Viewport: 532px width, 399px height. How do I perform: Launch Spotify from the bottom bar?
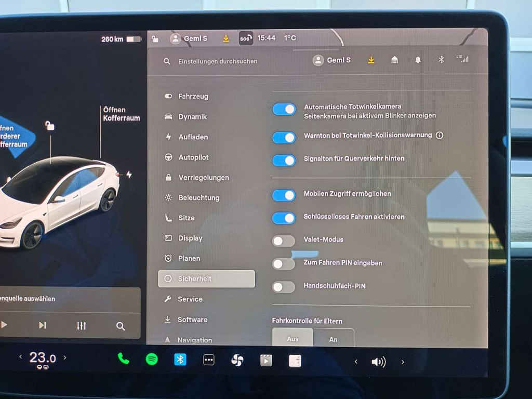(152, 359)
